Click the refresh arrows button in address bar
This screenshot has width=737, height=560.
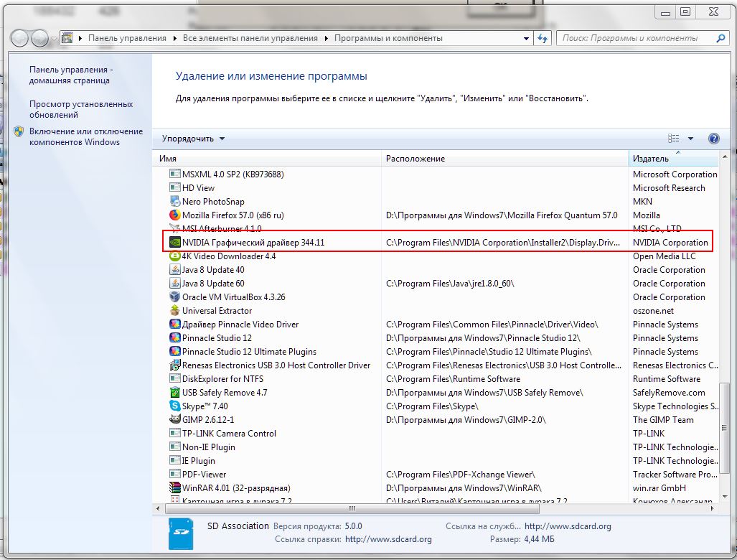click(x=543, y=38)
